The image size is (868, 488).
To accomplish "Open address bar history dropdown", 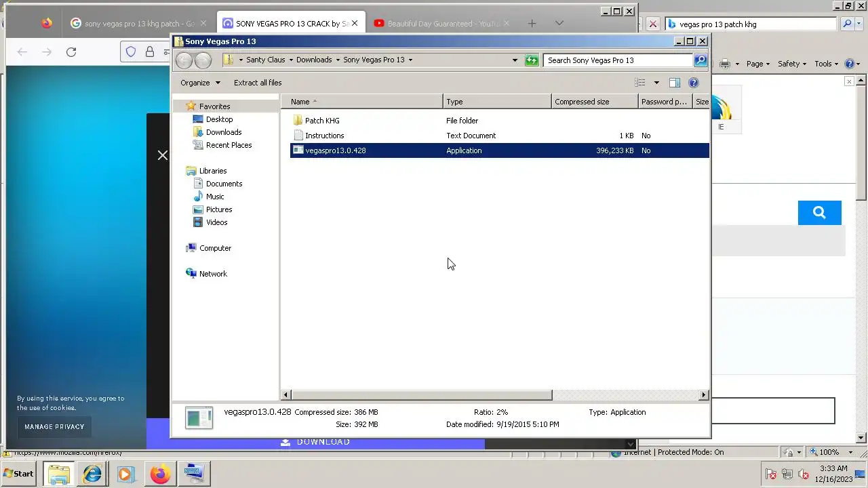I will point(515,60).
